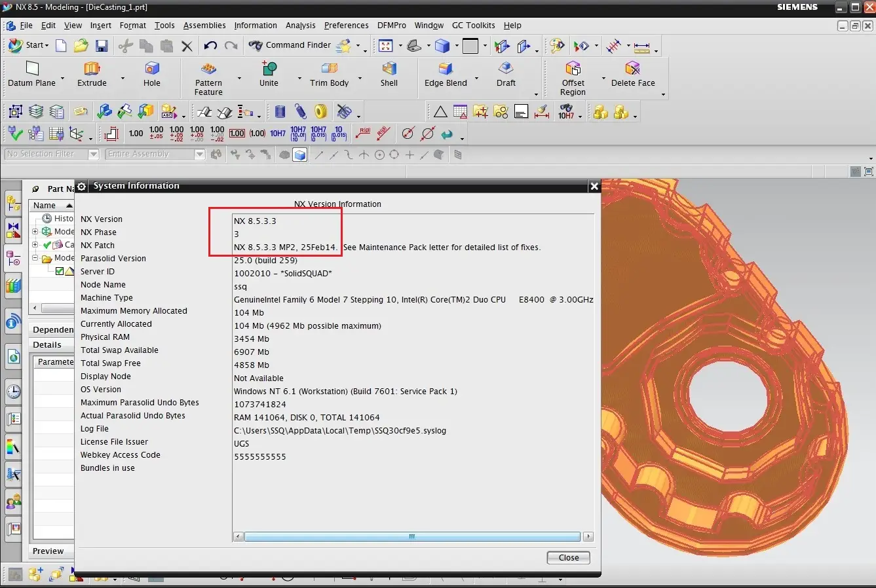876x588 pixels.
Task: Click the horizontal scrollbar thumb in the dialog
Action: point(412,537)
